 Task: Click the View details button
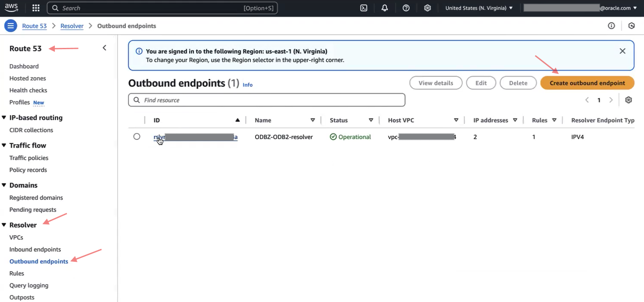click(x=435, y=83)
